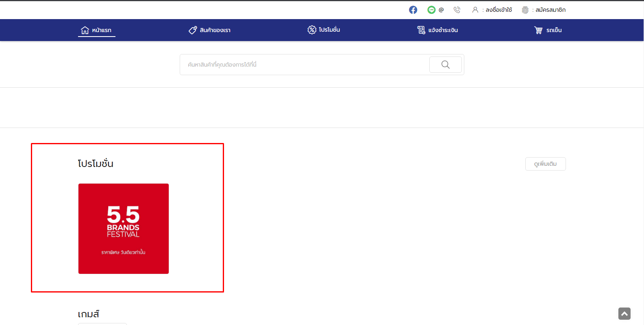
Task: Click the สมัครสมาชิก register link
Action: coord(550,10)
